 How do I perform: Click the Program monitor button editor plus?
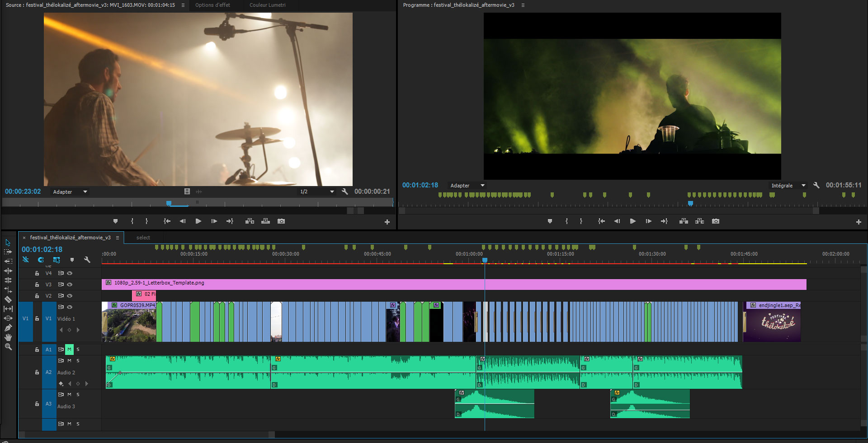coord(858,222)
